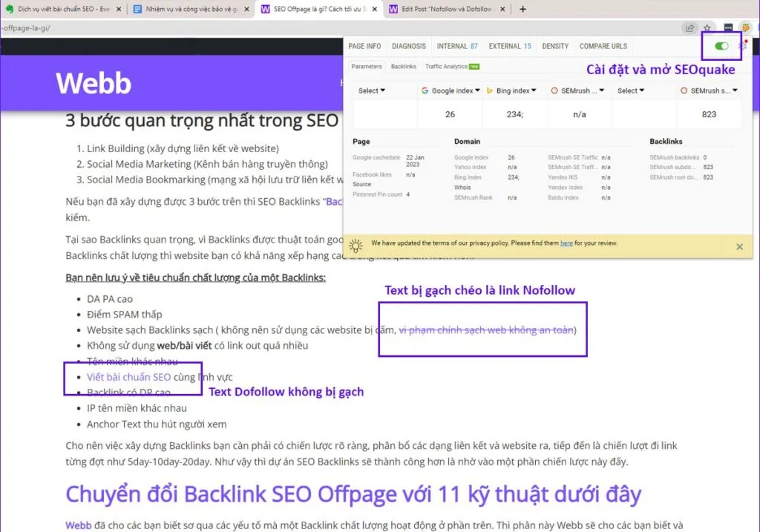Viewport: 760px width, 532px height.
Task: Click the 'Điểm SPAM thấp' bullet item
Action: click(124, 315)
